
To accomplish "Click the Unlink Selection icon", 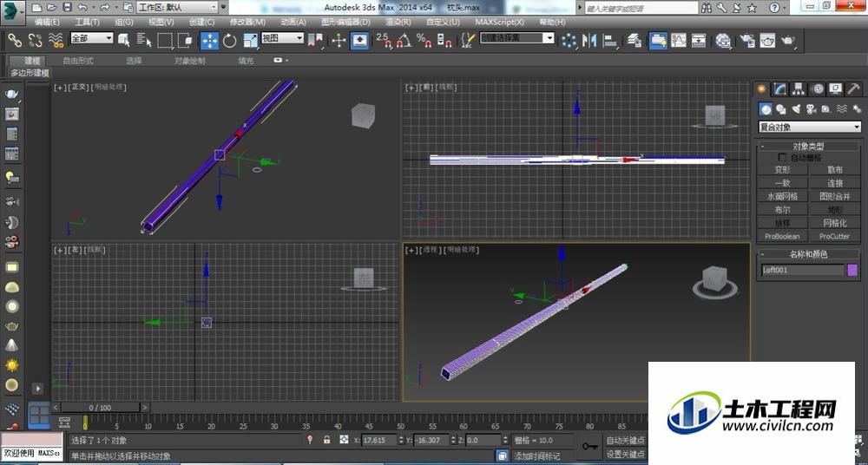I will click(x=35, y=40).
